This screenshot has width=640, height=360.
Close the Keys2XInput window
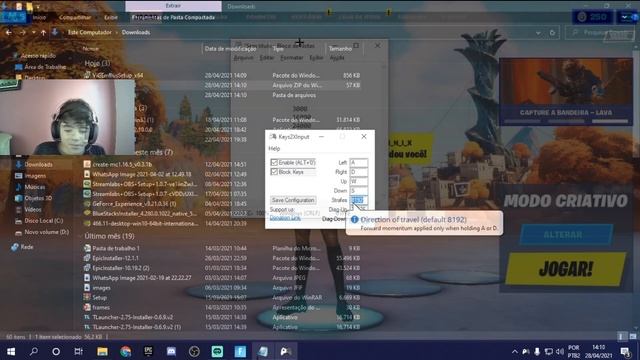(364, 137)
